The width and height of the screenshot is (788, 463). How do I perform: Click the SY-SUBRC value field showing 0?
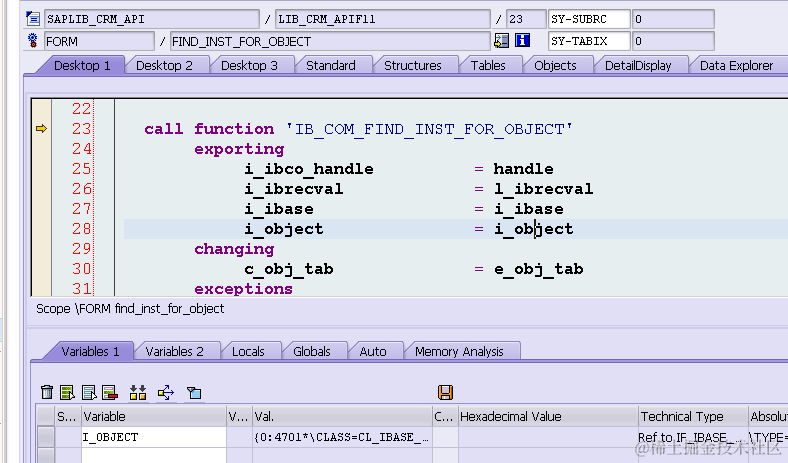[x=673, y=19]
